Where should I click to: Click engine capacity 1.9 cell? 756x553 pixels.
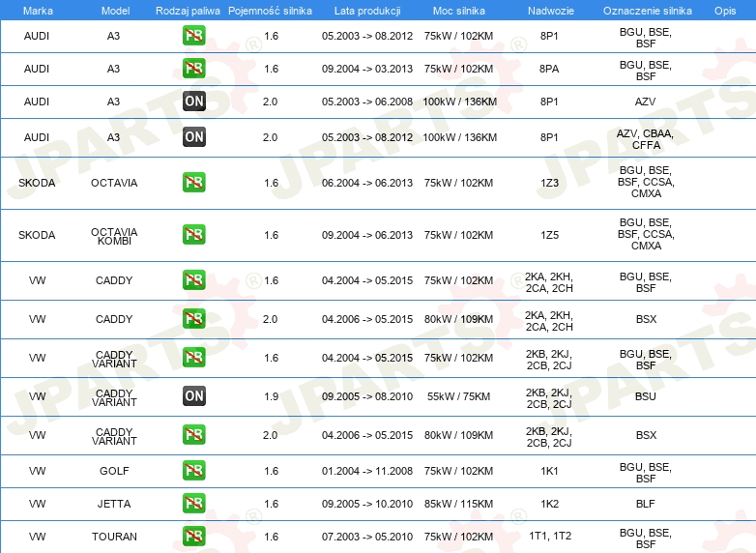point(272,396)
